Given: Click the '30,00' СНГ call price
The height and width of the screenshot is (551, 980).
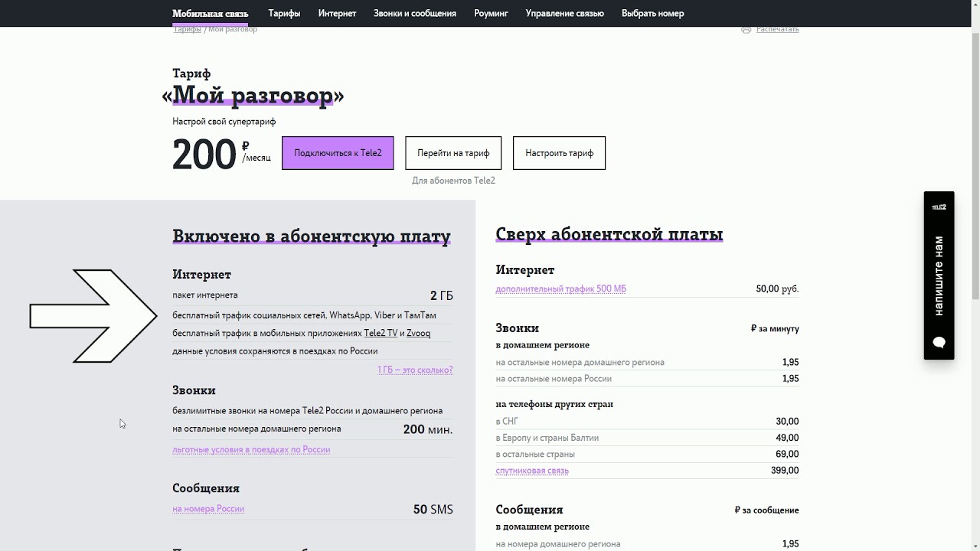Looking at the screenshot, I should point(787,422).
